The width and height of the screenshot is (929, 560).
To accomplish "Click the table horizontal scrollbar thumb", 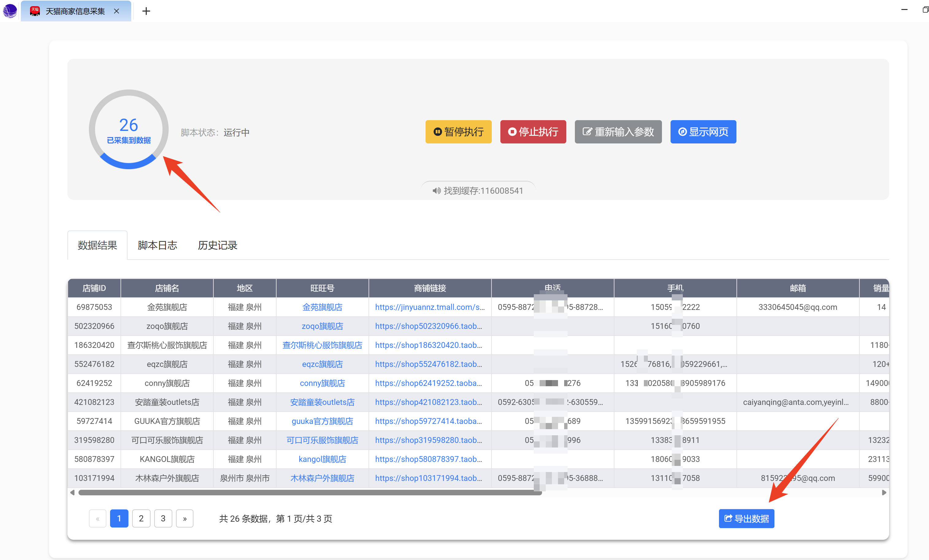I will tap(310, 493).
